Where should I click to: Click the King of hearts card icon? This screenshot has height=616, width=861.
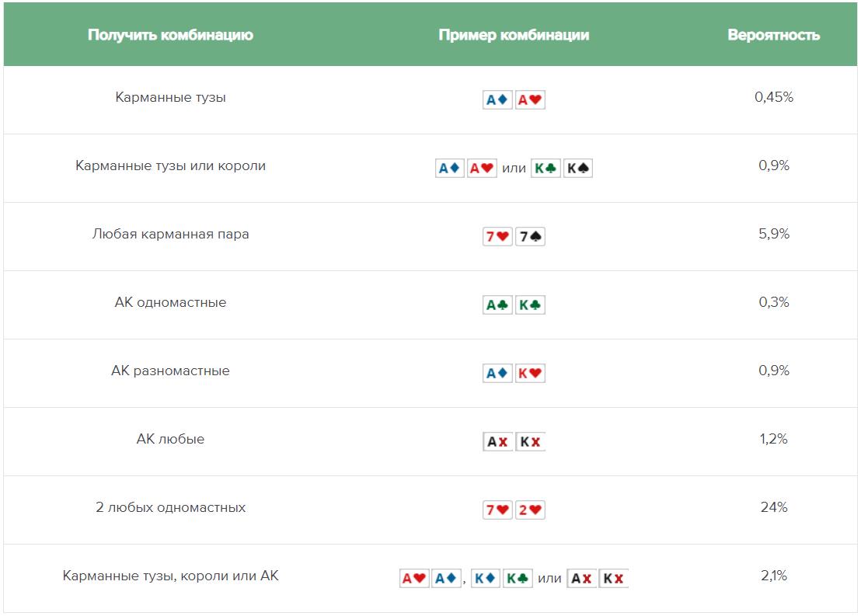click(x=530, y=374)
